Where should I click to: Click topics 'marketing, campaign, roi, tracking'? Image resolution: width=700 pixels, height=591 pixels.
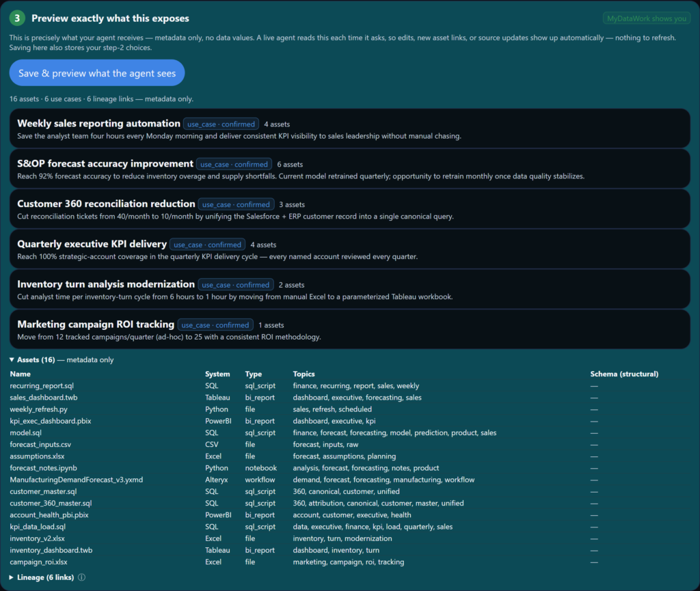coord(349,562)
